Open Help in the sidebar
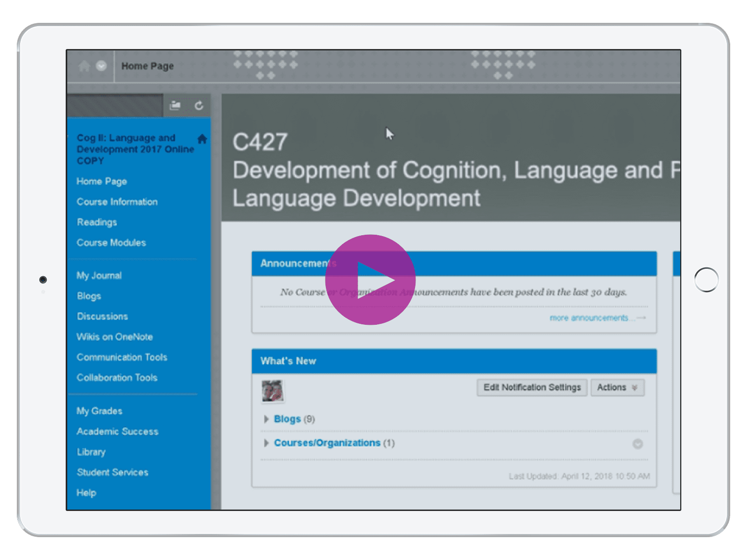 tap(86, 493)
